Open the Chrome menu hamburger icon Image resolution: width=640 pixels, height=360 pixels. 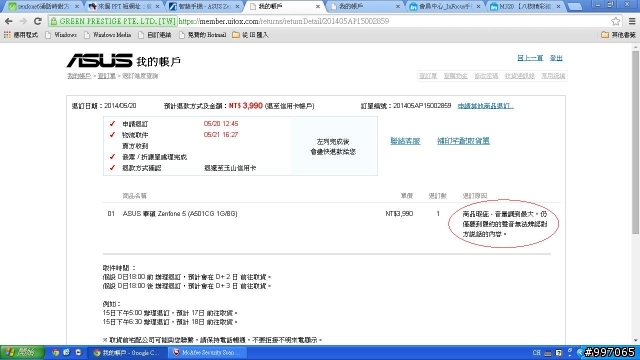point(632,21)
